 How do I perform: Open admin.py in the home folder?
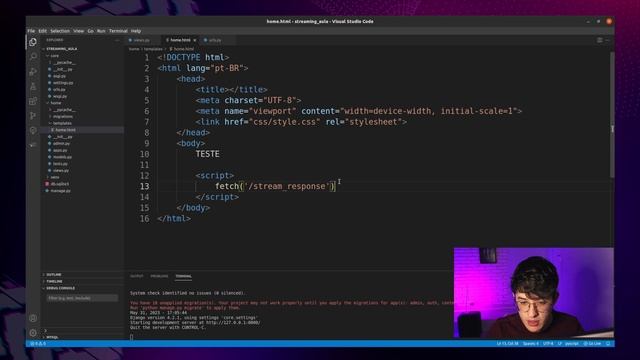pyautogui.click(x=61, y=143)
